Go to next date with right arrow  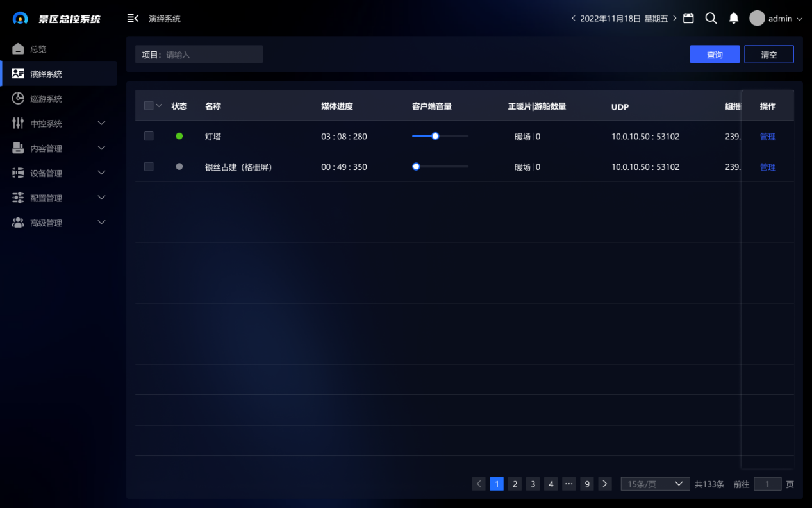[675, 19]
